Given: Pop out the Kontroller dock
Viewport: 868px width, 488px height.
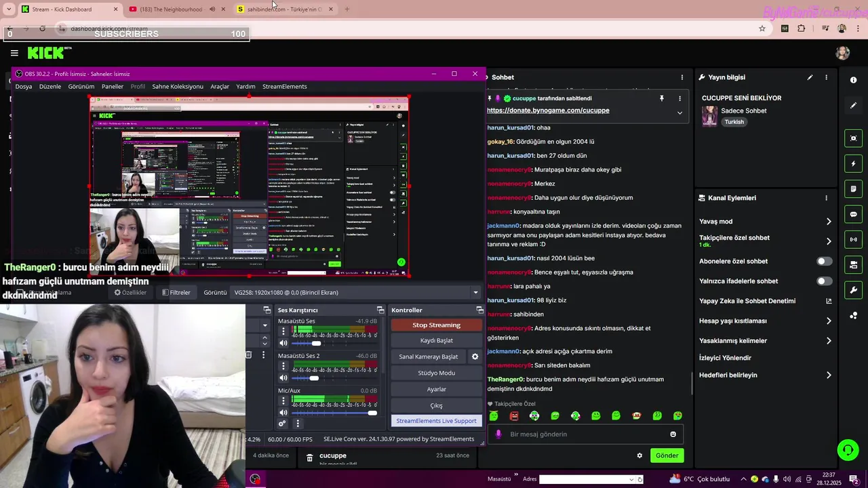Looking at the screenshot, I should click(x=479, y=310).
